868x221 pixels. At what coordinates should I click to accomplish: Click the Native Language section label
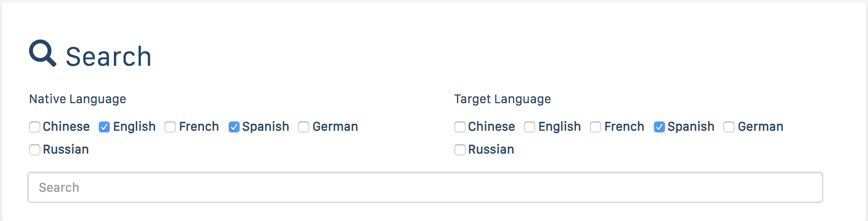(78, 99)
